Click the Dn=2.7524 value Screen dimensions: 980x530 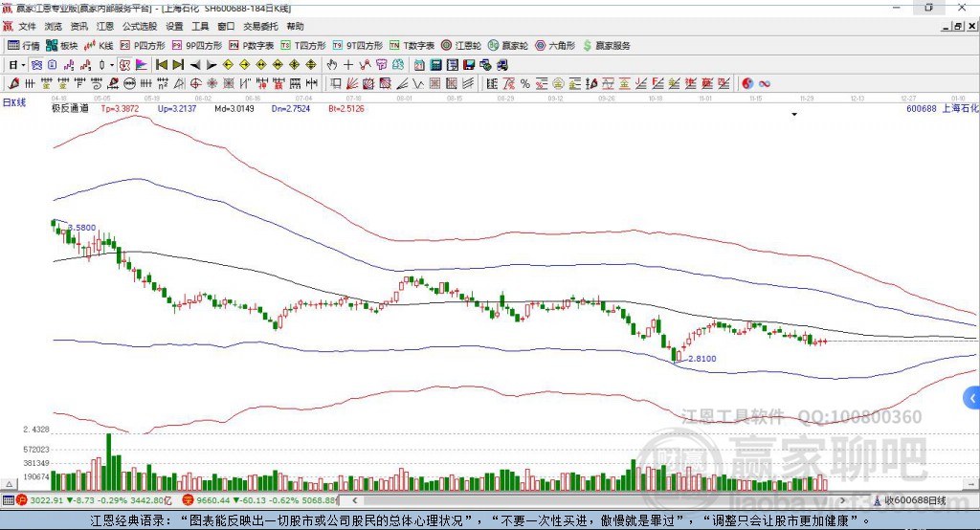coord(291,108)
